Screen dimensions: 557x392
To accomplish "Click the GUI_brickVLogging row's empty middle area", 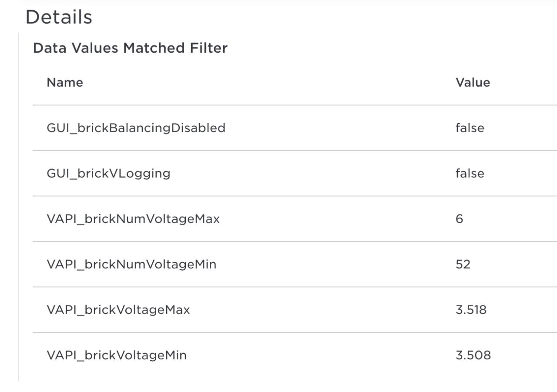I will point(313,173).
